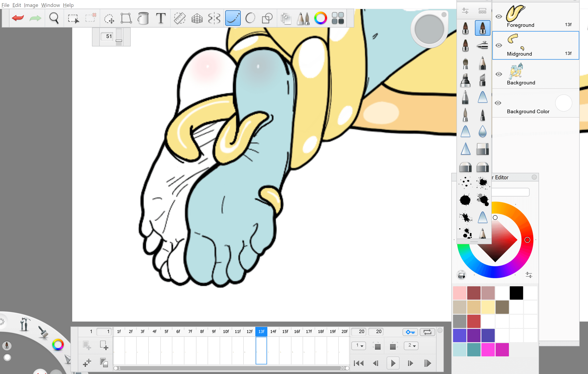This screenshot has height=374, width=588.
Task: Open the onion skin dropdown showing 2
Action: click(x=411, y=346)
